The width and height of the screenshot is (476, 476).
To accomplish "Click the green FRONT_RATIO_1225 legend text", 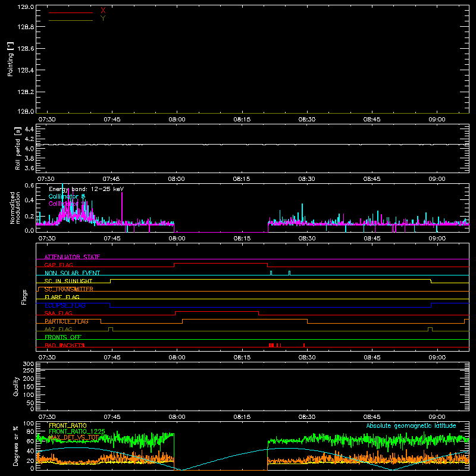I will (77, 431).
